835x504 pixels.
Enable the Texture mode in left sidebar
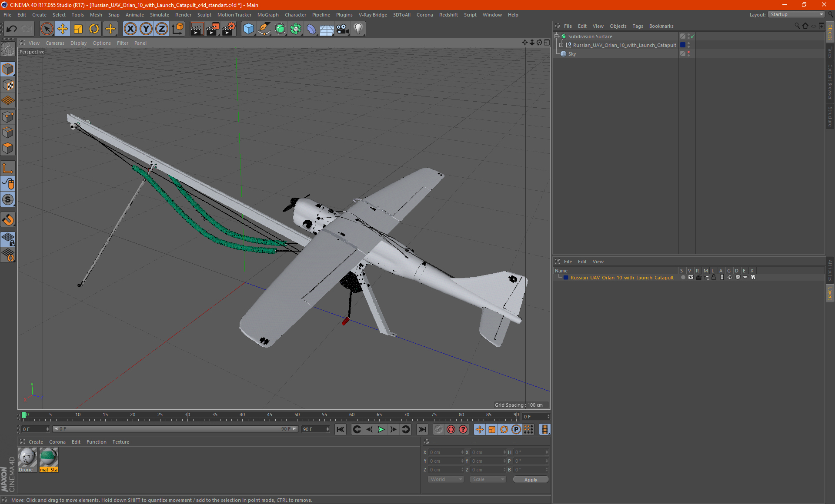pos(8,85)
